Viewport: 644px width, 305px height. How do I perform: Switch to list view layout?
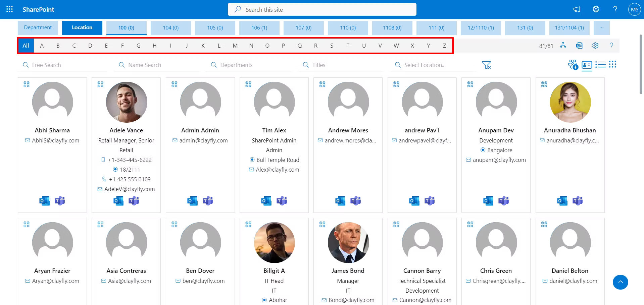(x=600, y=64)
